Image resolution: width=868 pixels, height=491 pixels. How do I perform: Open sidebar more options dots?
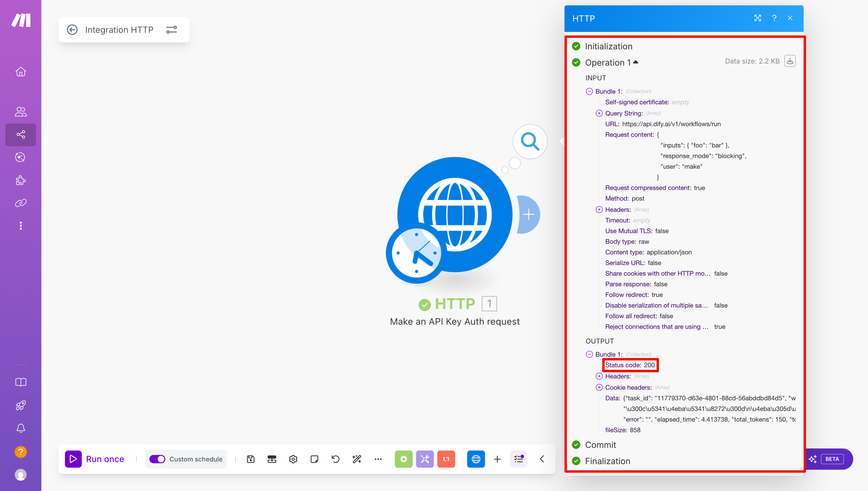(21, 226)
